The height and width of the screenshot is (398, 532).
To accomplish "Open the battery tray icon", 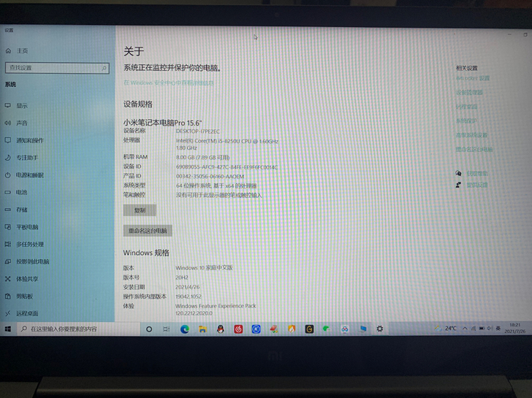I will pos(482,328).
